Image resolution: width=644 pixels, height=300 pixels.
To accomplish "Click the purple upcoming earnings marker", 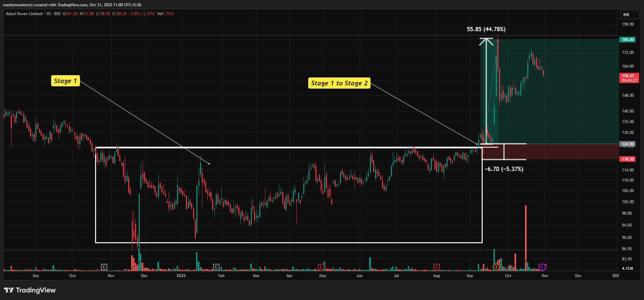I will (x=542, y=267).
